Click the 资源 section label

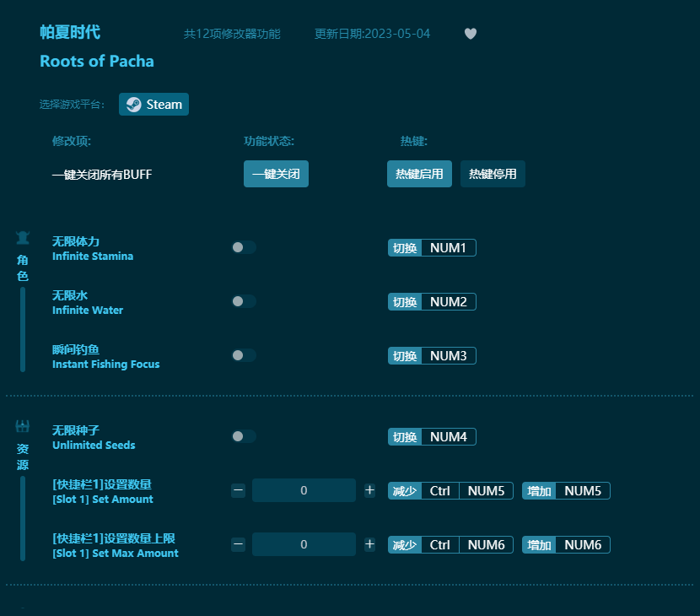point(23,457)
